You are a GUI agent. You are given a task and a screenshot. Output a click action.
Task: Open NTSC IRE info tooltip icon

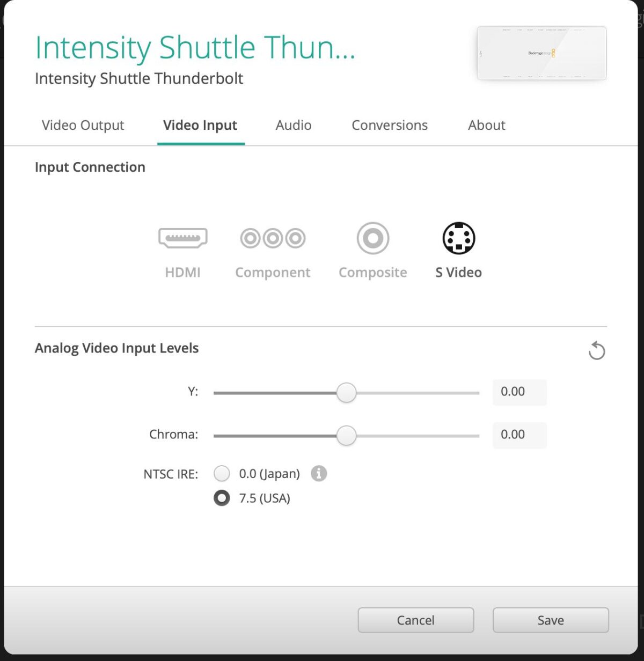point(319,474)
